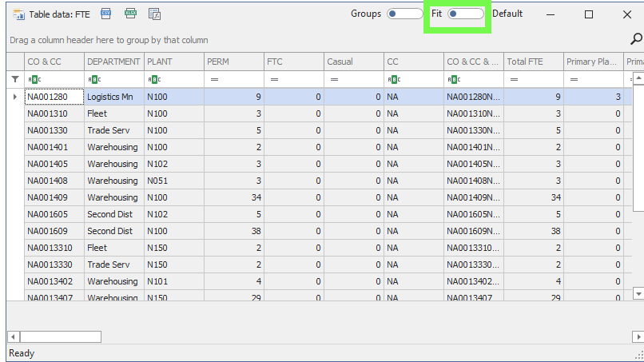Click the Default label
Image resolution: width=644 pixels, height=362 pixels.
pyautogui.click(x=507, y=14)
